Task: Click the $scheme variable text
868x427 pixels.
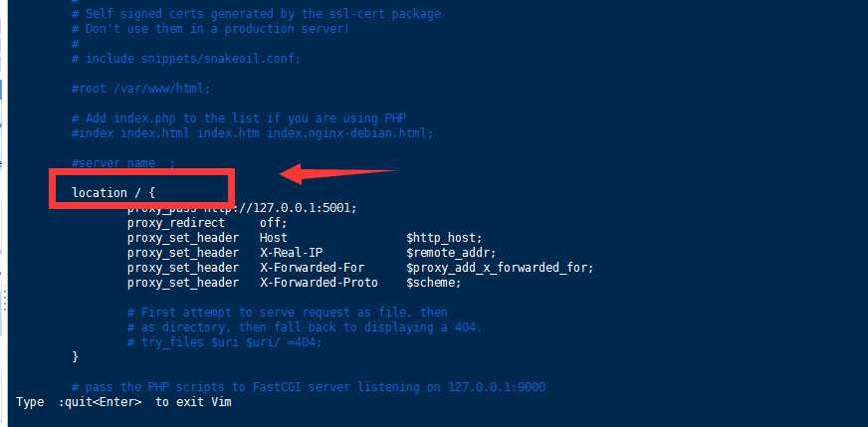Action: click(433, 283)
